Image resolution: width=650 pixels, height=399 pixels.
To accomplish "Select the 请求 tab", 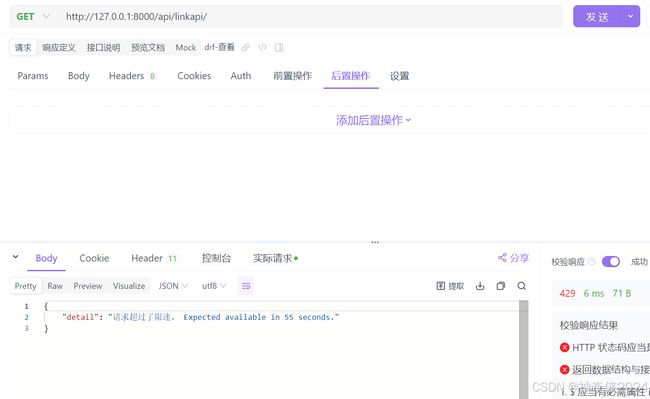I will (23, 47).
